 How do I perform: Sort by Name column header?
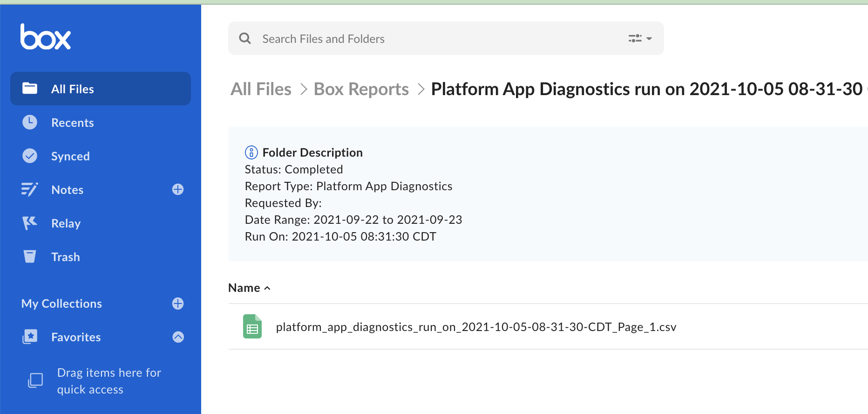(249, 288)
